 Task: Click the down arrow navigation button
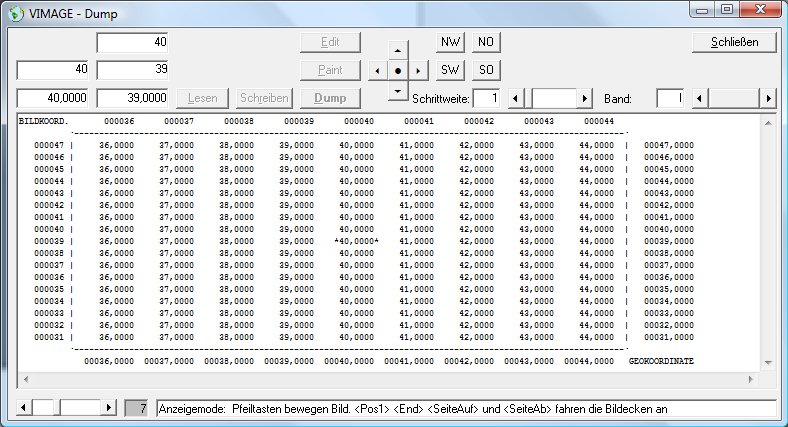(x=398, y=92)
